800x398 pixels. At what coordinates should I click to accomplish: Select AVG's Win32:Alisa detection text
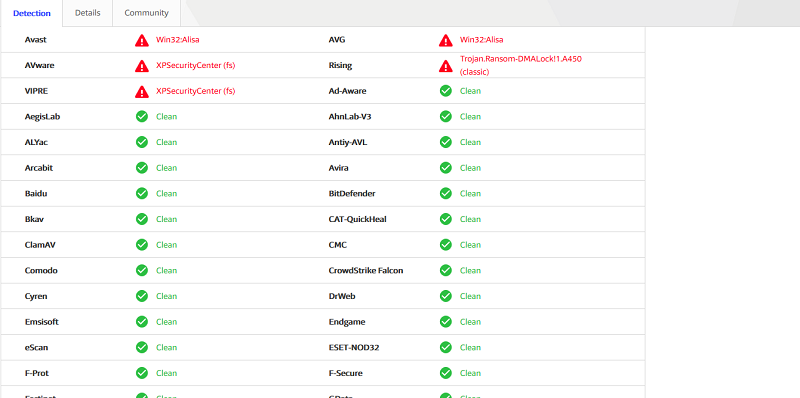pos(482,40)
